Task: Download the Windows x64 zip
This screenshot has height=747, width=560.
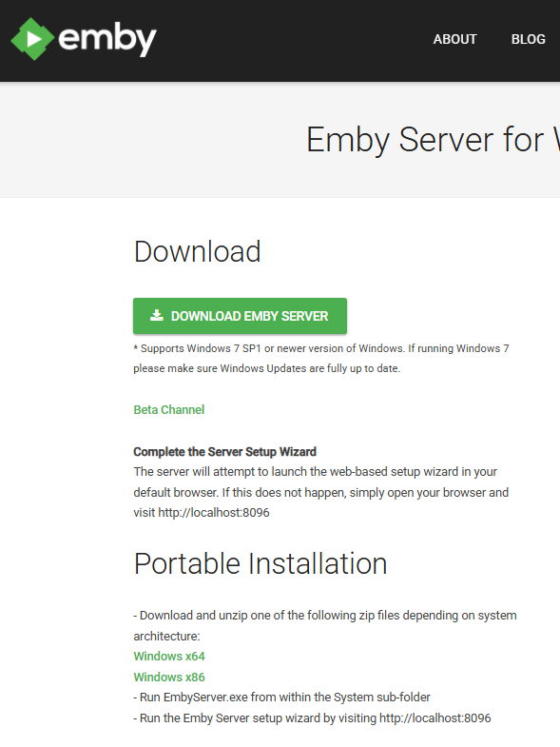Action: point(169,656)
